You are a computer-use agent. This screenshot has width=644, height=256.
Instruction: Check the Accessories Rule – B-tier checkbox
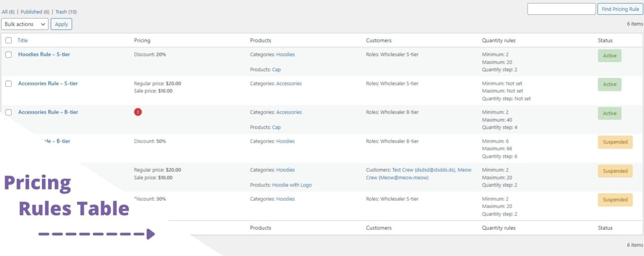[9, 112]
